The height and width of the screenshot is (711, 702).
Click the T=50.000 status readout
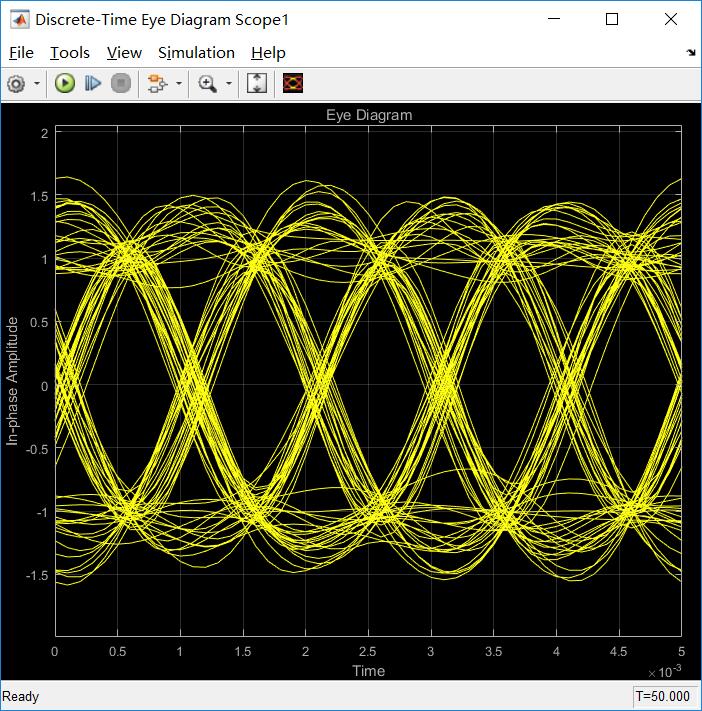[663, 696]
